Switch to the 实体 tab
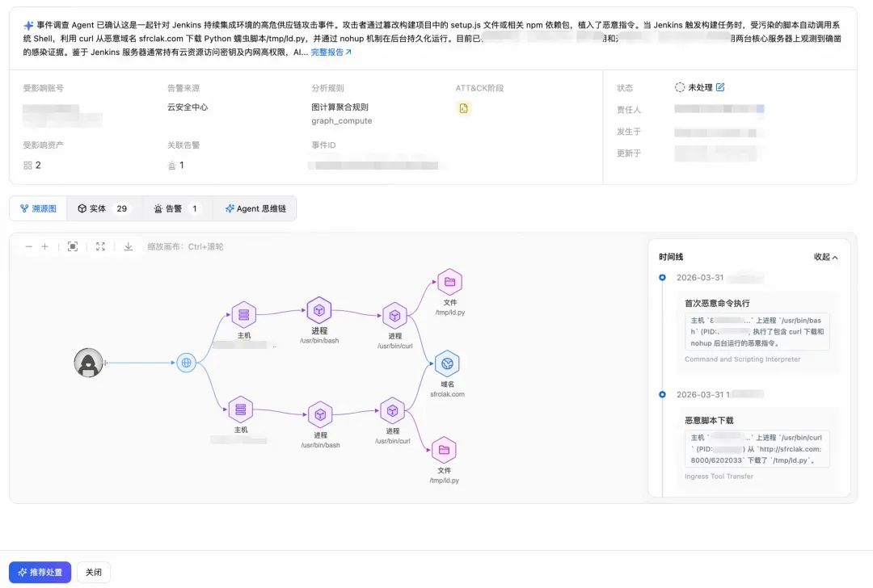873x588 pixels. (103, 208)
